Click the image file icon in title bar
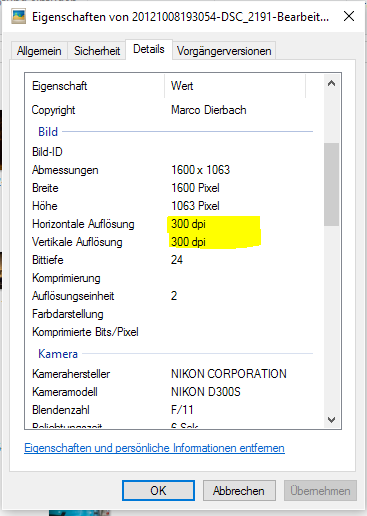Screen dimensions: 367x516 point(18,16)
